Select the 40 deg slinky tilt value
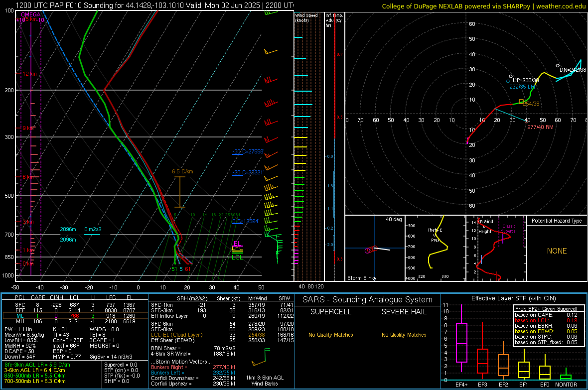The width and height of the screenshot is (588, 390). pos(394,219)
